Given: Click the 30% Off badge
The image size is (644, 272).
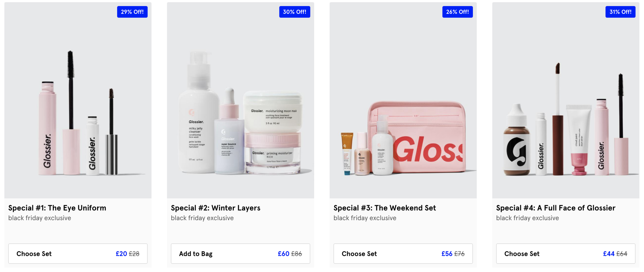Looking at the screenshot, I should [294, 12].
